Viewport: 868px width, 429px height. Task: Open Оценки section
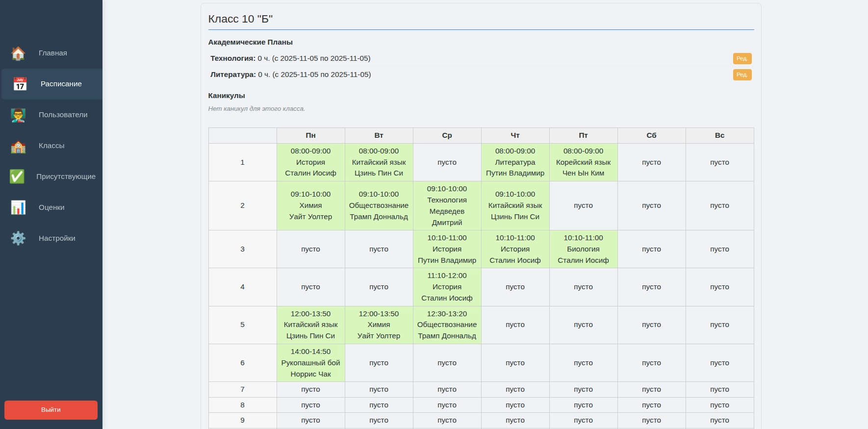point(51,207)
